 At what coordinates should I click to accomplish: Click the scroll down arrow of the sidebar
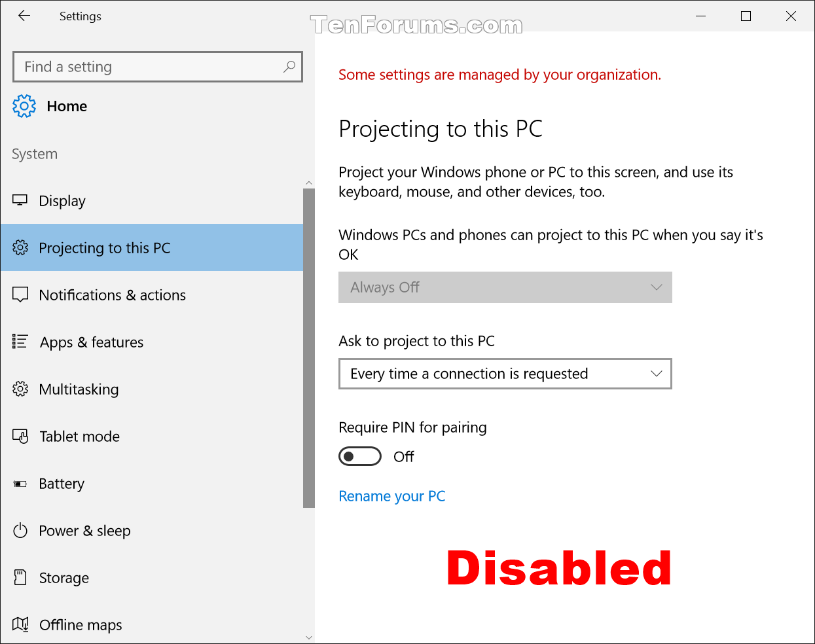[309, 637]
